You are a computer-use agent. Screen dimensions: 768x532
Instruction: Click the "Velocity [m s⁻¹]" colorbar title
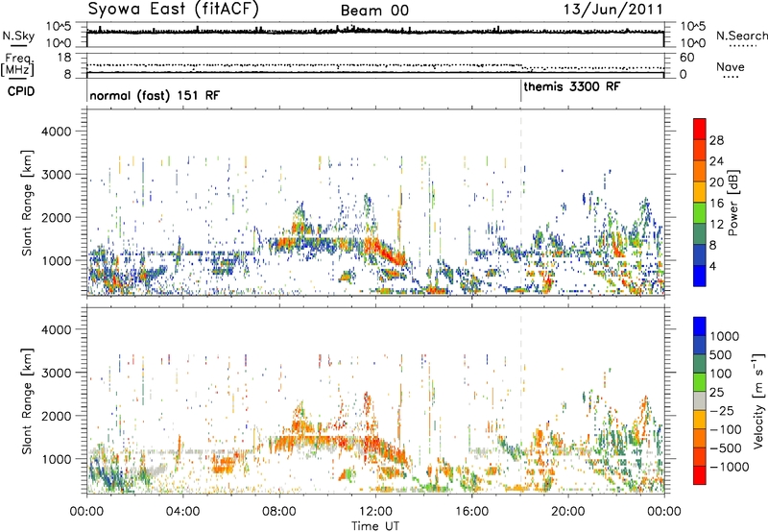tap(758, 401)
